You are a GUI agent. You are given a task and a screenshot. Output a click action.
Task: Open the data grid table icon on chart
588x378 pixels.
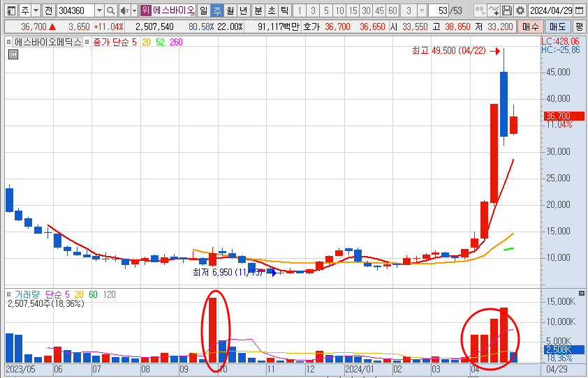pos(13,54)
